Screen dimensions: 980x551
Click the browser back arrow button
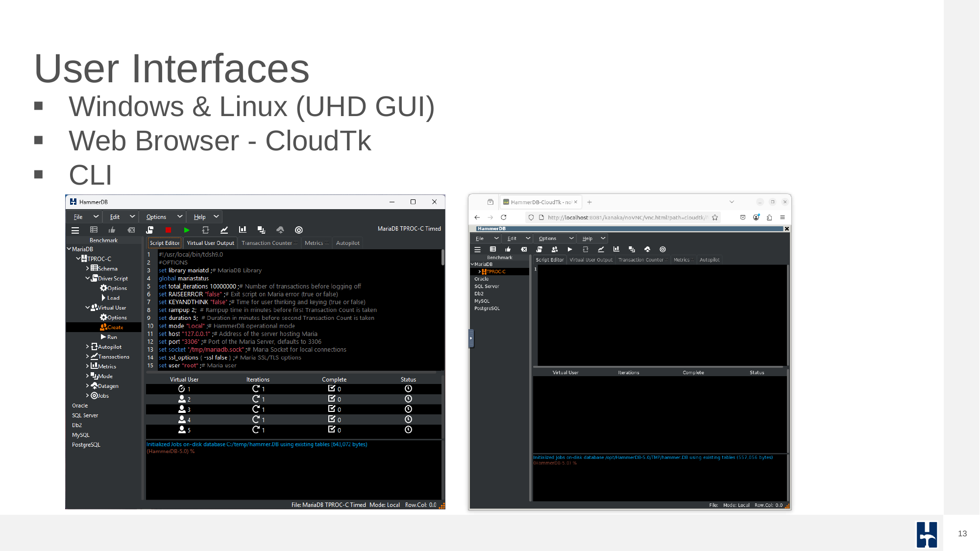[477, 217]
